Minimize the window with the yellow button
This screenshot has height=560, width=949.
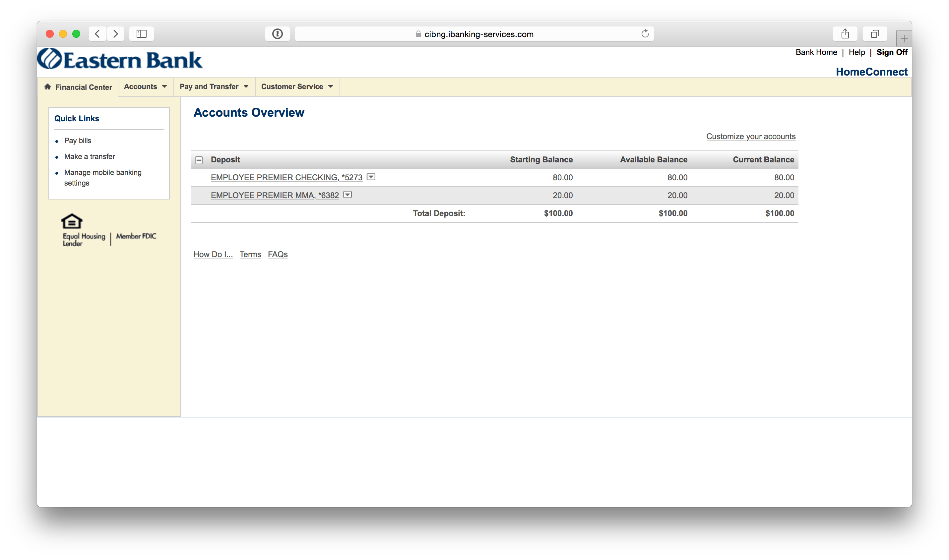point(63,34)
